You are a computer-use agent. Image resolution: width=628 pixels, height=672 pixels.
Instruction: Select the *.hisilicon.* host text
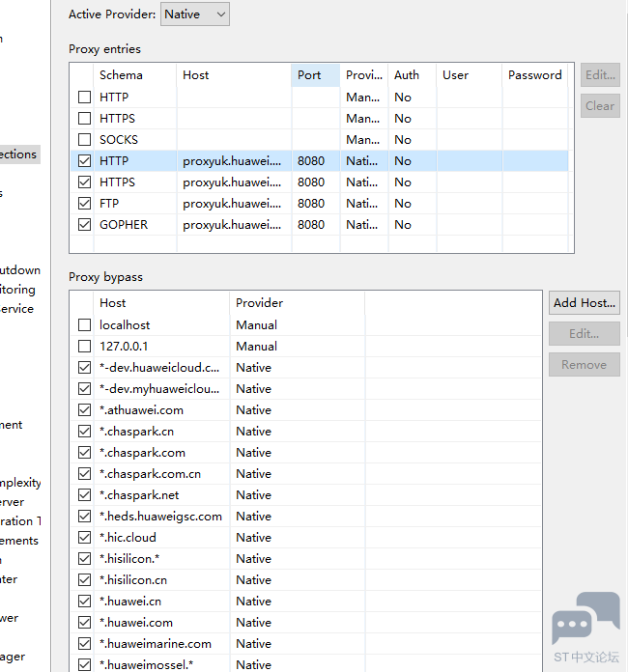click(129, 558)
